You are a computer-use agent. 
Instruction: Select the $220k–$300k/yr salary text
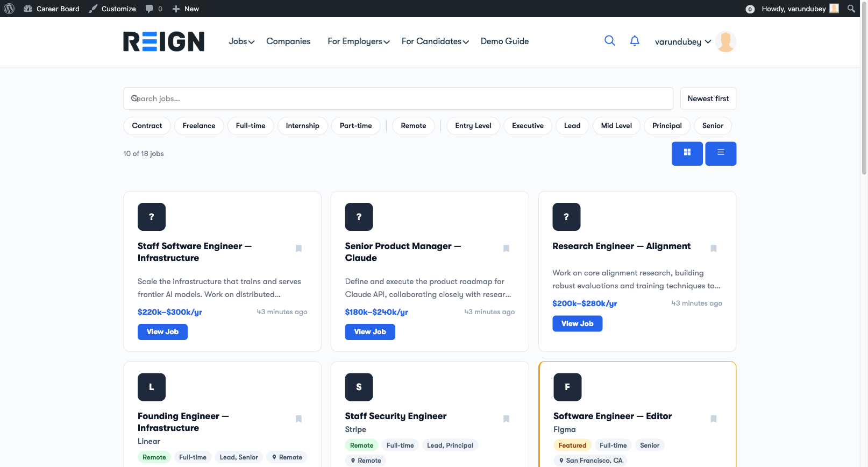[170, 312]
